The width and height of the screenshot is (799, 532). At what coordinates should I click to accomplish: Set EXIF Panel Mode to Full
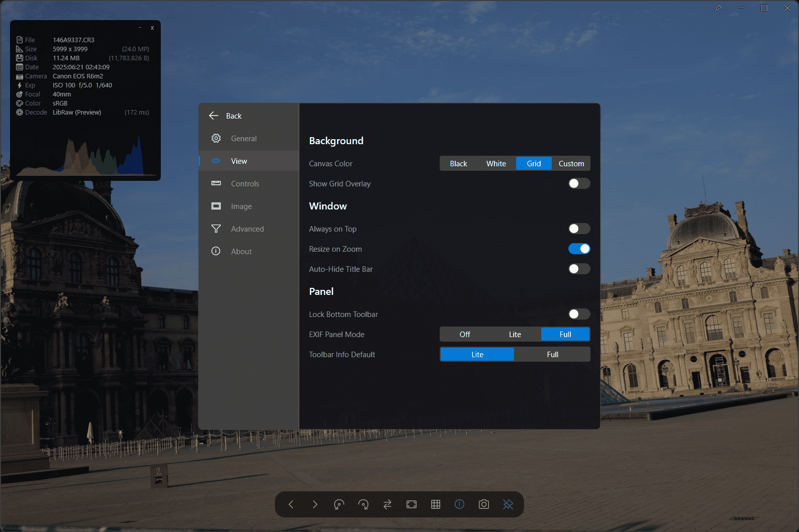click(x=565, y=335)
